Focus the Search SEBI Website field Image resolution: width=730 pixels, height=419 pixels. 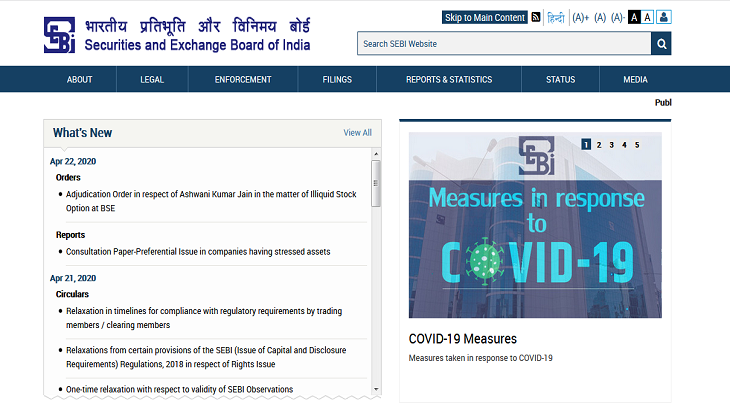504,43
